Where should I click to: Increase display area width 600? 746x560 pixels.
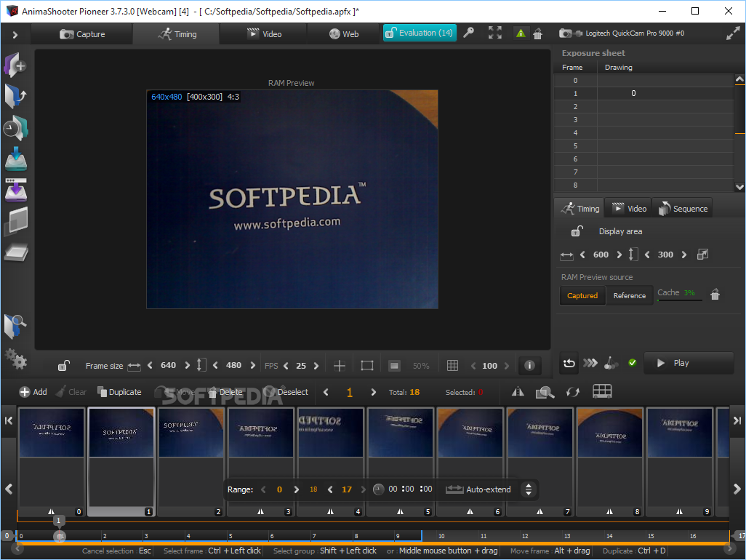[x=619, y=255]
